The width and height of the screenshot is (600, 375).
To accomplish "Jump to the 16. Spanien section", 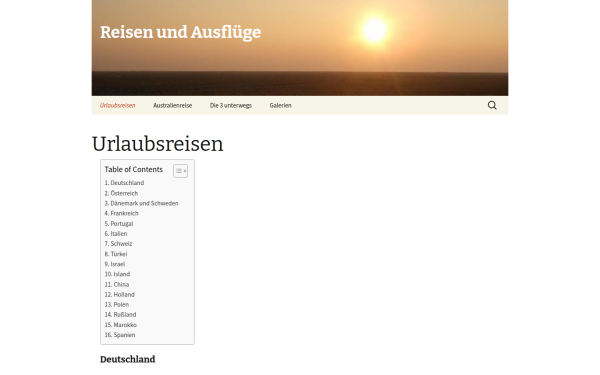I will coord(120,335).
